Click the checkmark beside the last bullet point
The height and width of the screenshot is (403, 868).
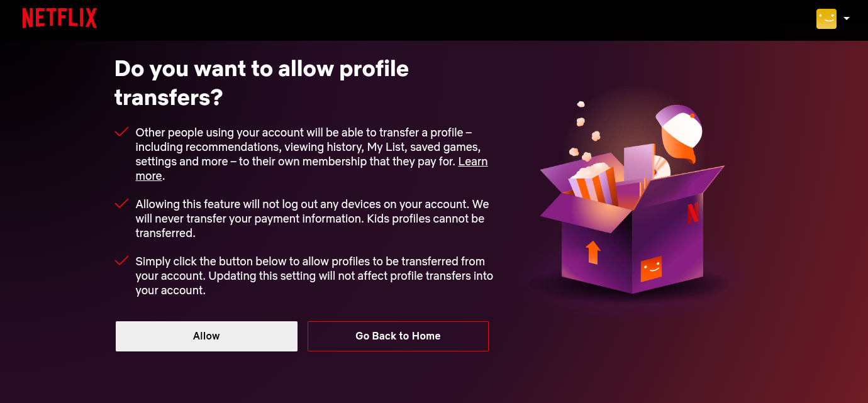[x=121, y=260]
